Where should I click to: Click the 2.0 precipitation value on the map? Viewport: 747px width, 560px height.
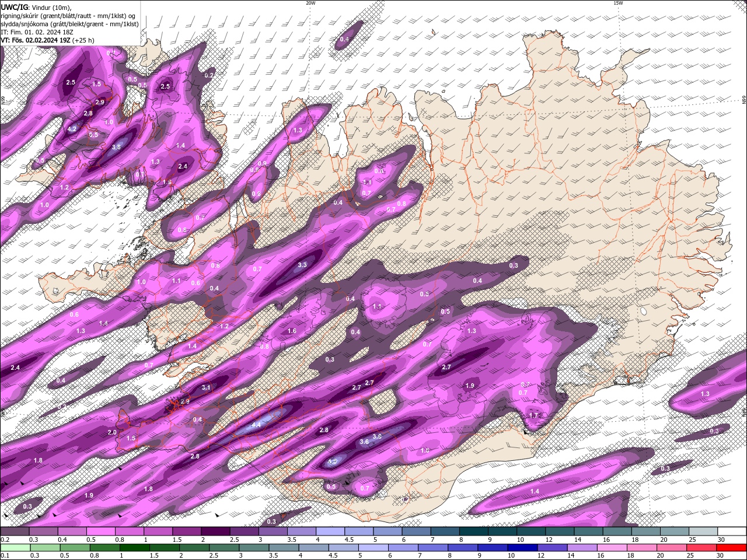pyautogui.click(x=112, y=432)
